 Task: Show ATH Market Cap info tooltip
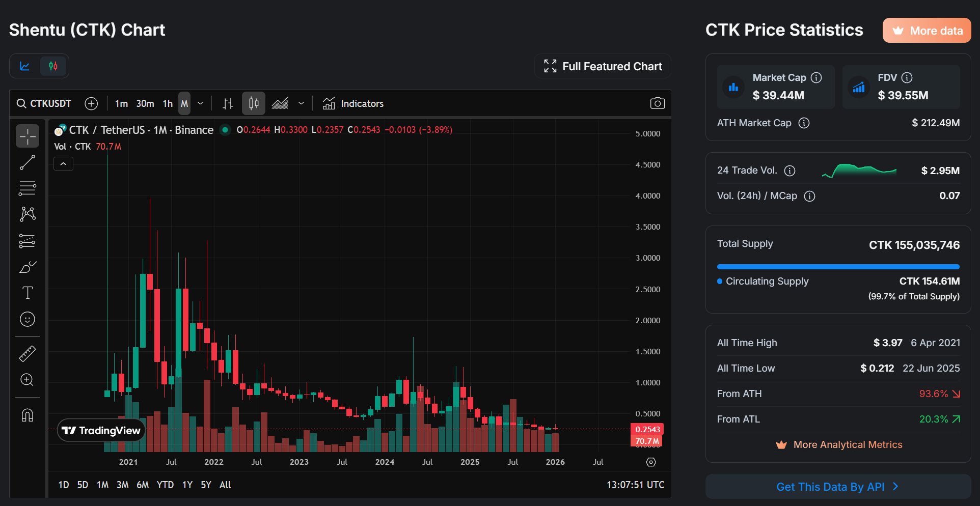click(804, 123)
